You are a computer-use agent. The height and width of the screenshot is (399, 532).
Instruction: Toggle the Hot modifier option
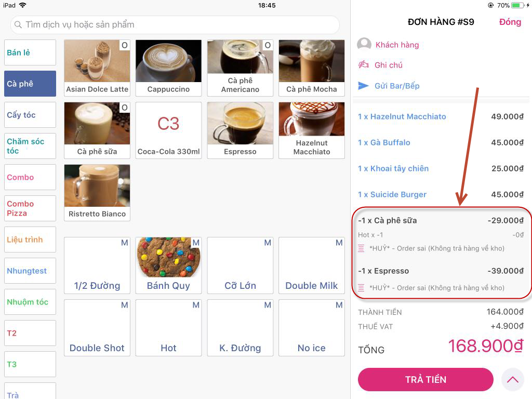coord(168,328)
